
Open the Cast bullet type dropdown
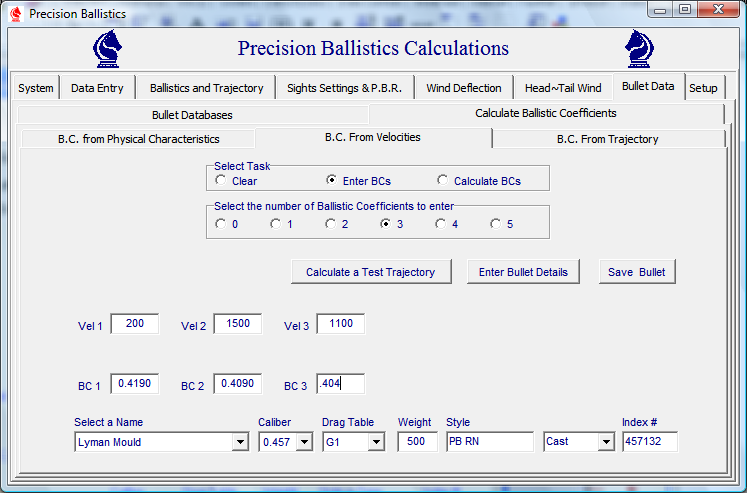[x=605, y=442]
